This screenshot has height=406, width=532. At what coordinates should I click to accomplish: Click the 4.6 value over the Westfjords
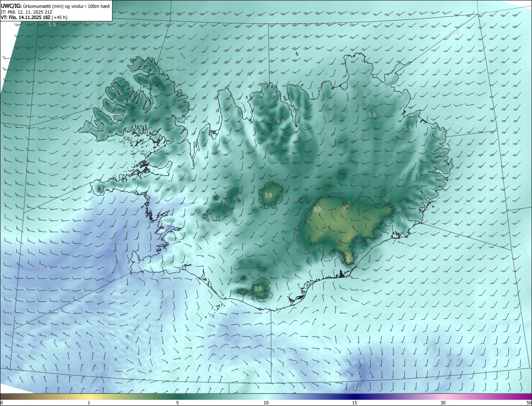click(127, 101)
